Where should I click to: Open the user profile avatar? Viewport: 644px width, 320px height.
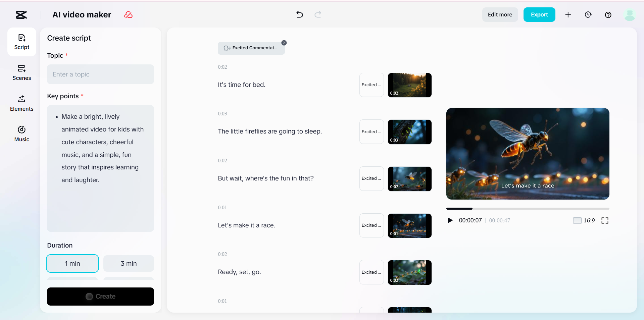tap(630, 15)
